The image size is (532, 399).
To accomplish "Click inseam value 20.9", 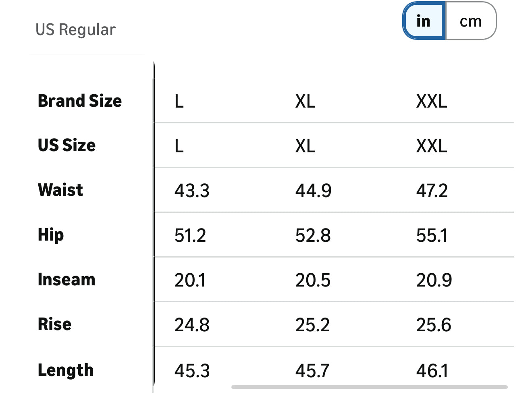I will click(434, 280).
